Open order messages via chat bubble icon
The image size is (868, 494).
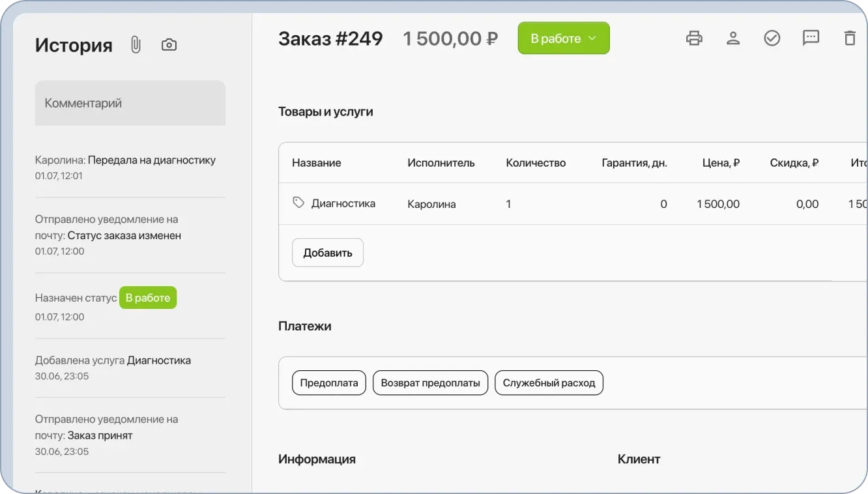coord(811,38)
